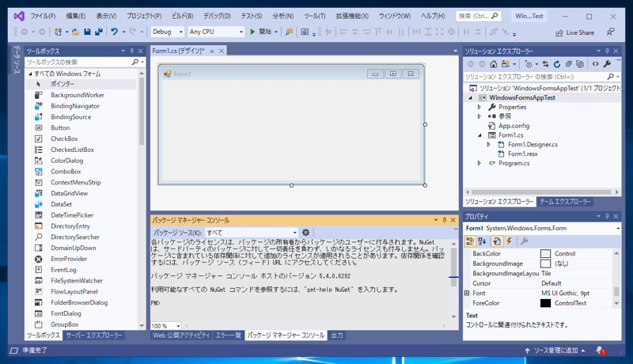The image size is (633, 364).
Task: Click the 検索 quick launch box
Action: click(x=479, y=16)
